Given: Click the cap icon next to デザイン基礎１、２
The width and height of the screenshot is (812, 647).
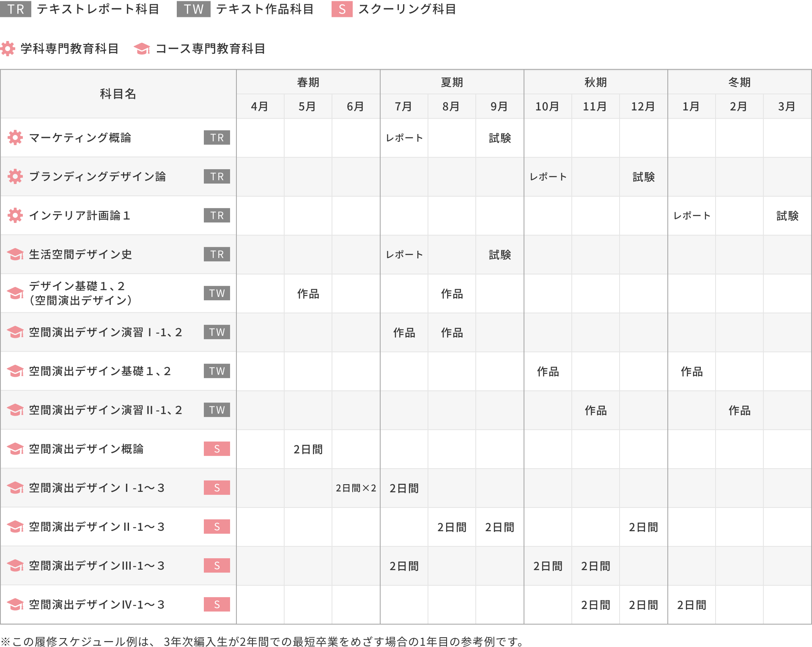Looking at the screenshot, I should point(15,293).
